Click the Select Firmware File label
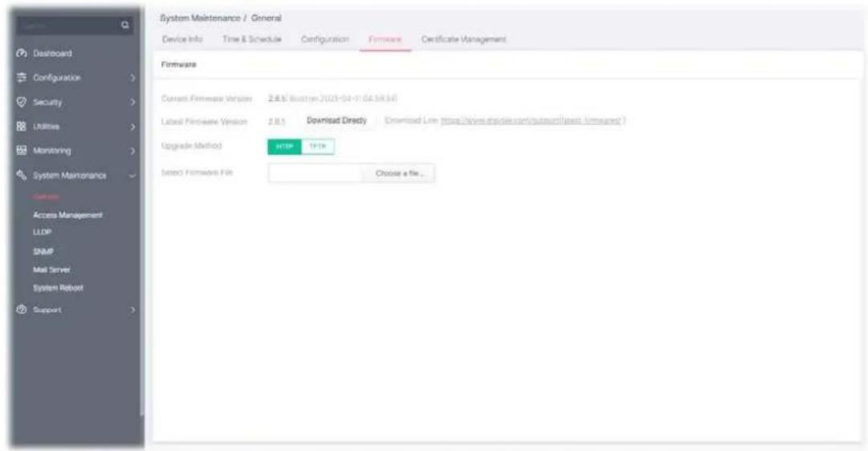 197,173
